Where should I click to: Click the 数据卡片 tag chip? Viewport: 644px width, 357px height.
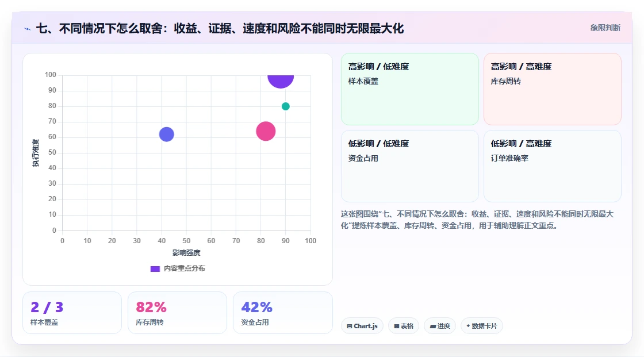pyautogui.click(x=482, y=326)
